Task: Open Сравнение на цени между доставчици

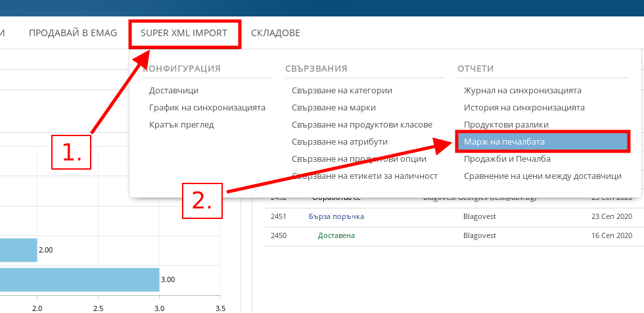Action: pyautogui.click(x=542, y=176)
